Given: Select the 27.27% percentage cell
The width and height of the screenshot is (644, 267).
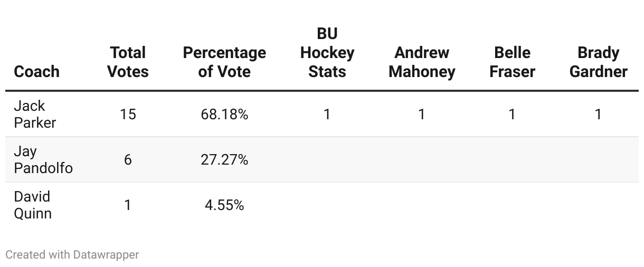Looking at the screenshot, I should point(224,159).
